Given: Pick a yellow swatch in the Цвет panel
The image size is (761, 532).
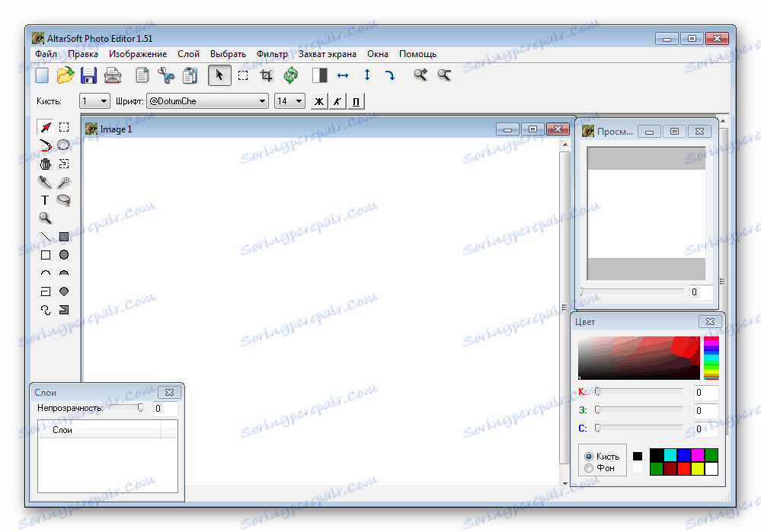Looking at the screenshot, I should click(x=698, y=469).
